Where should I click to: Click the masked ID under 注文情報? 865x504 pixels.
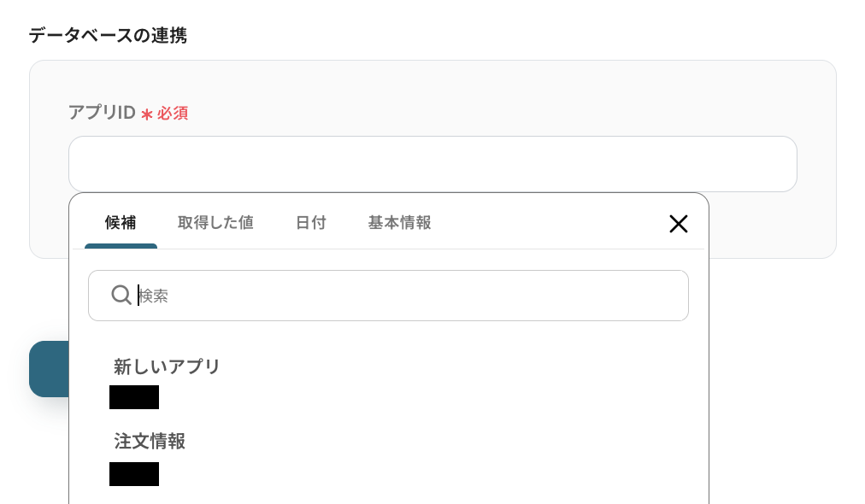click(x=134, y=474)
